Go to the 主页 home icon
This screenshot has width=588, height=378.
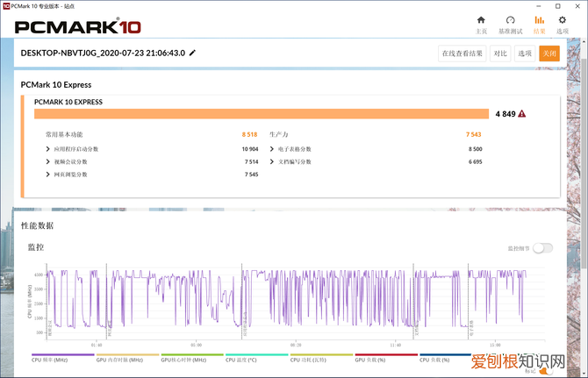(x=481, y=24)
